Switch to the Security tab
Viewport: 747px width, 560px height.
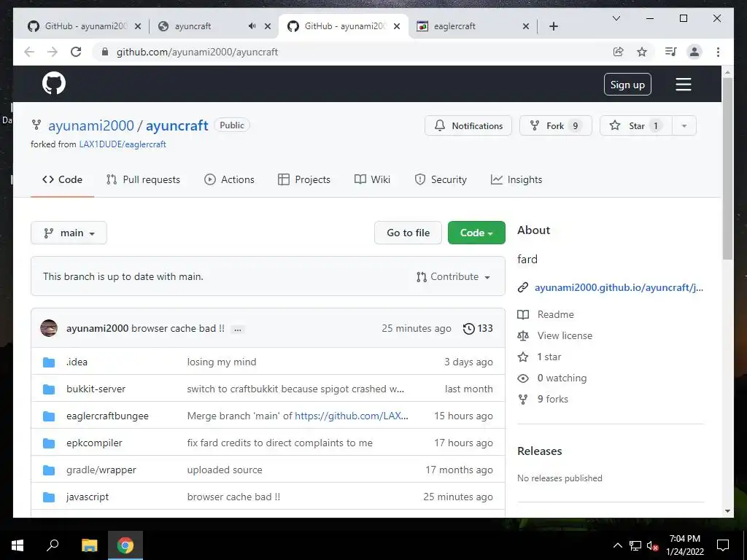[441, 179]
